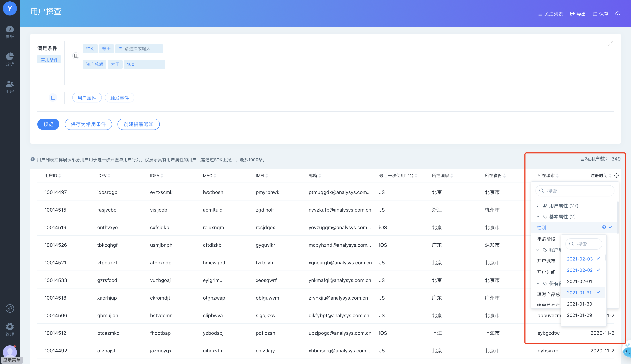Collapse the condition panel with shrink arrows icon
Image resolution: width=631 pixels, height=364 pixels.
(x=611, y=43)
